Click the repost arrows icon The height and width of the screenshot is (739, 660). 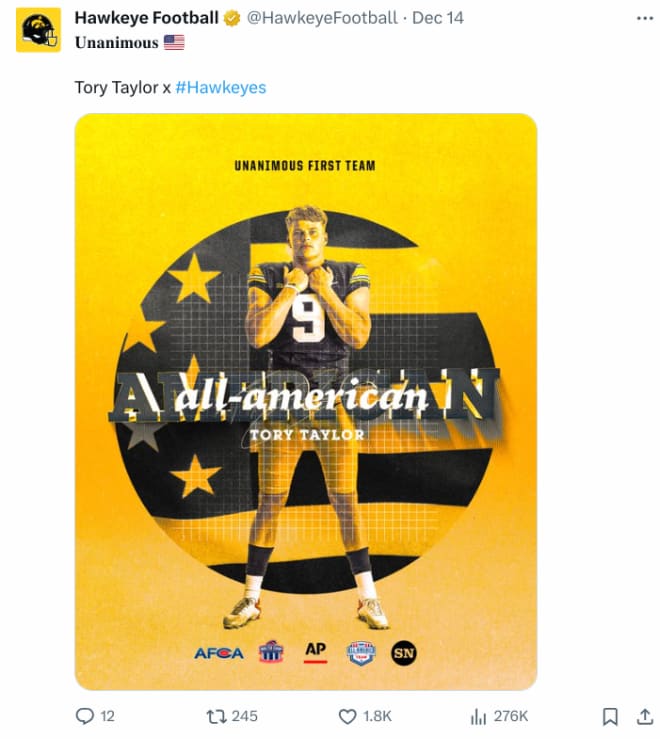click(216, 716)
